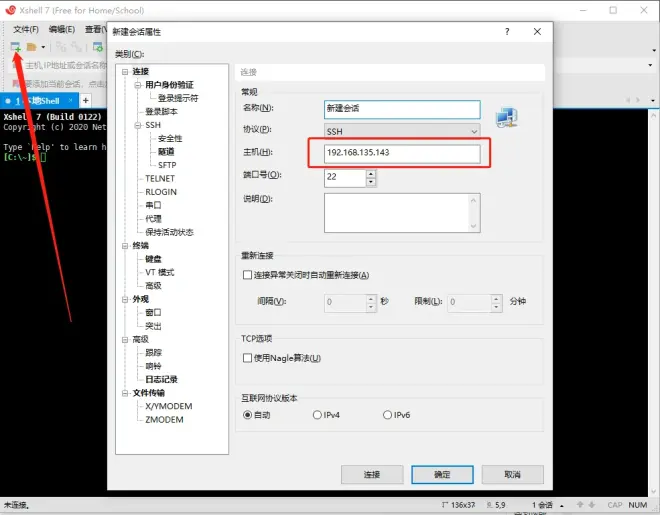Select the IPv6 radio button
This screenshot has height=515, width=660.
pos(387,415)
